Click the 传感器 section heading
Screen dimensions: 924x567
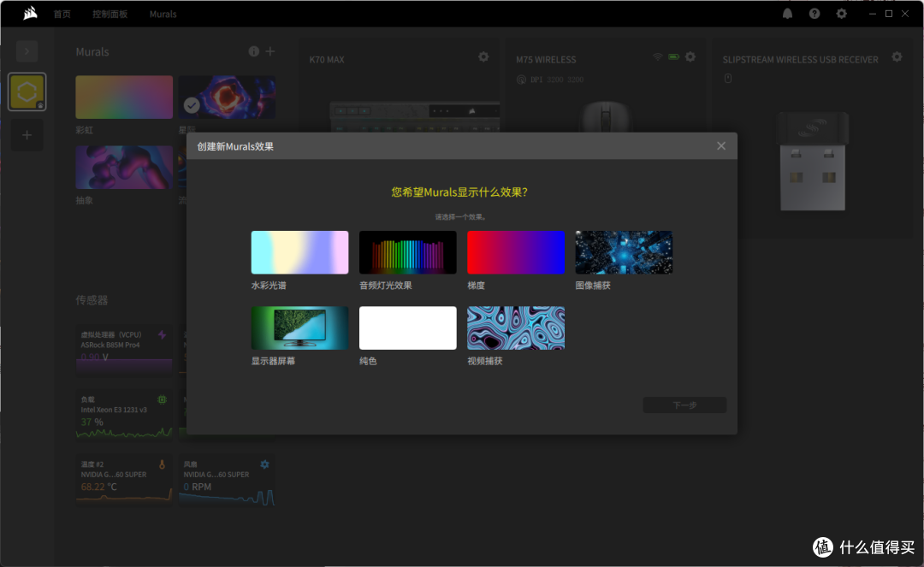(92, 300)
